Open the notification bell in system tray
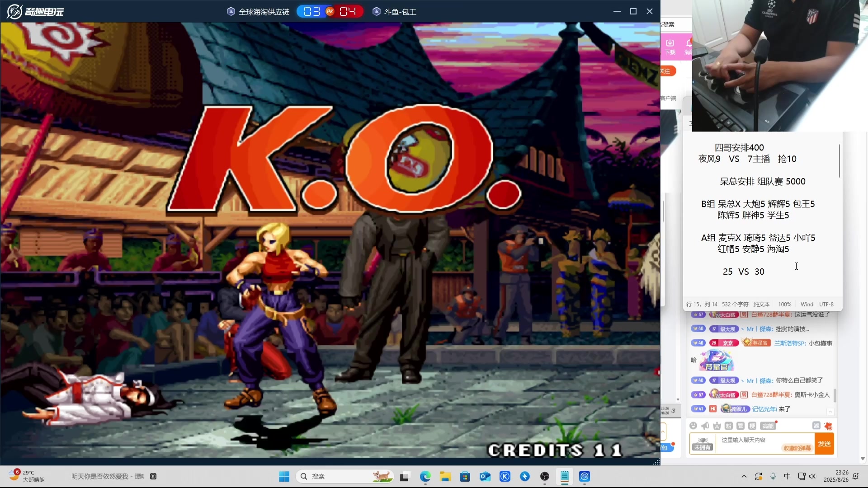 (855, 476)
